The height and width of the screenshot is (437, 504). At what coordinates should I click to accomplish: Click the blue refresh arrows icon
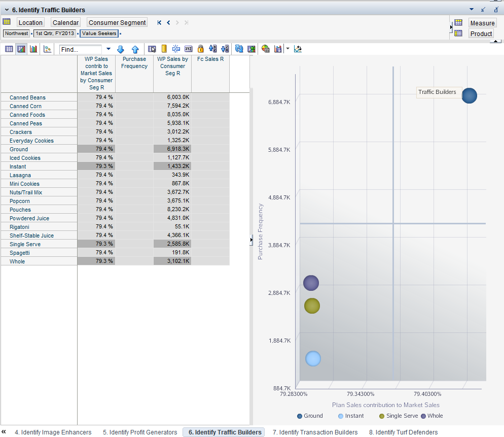[239, 49]
